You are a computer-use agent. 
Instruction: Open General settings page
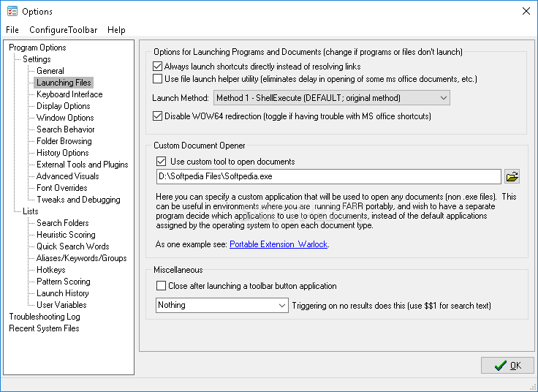50,71
